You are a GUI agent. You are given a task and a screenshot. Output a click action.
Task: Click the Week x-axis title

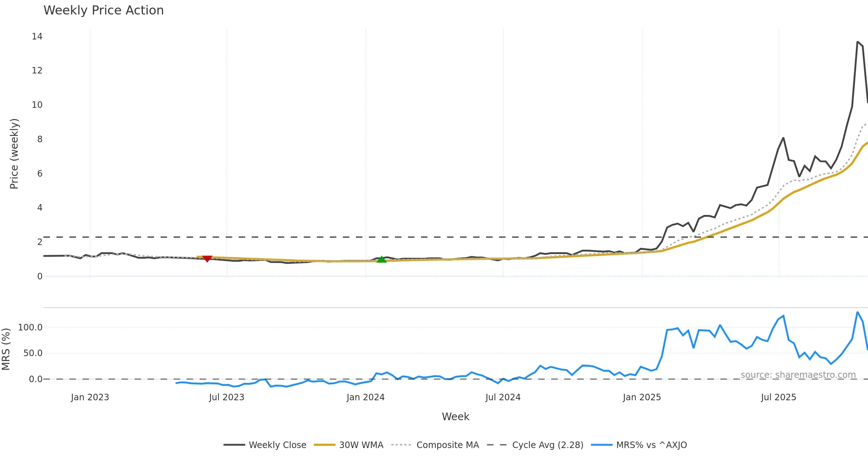pos(455,417)
